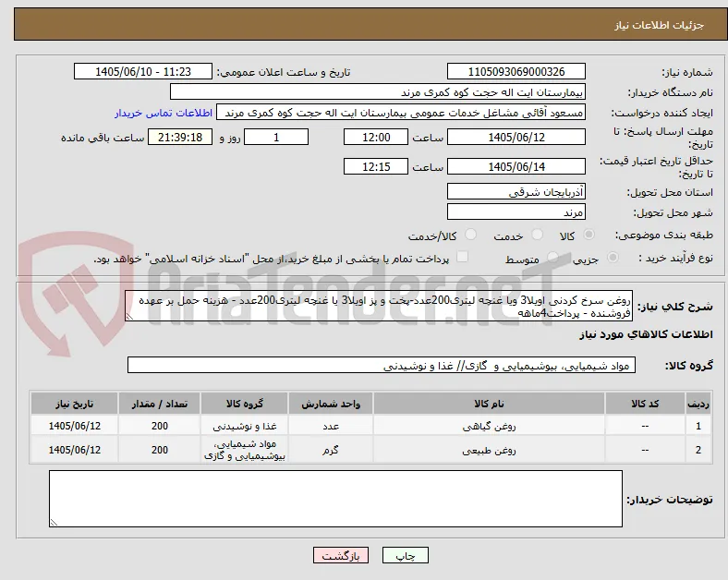The width and height of the screenshot is (728, 580).
Task: Click the resize handle of buyer notes textarea
Action: tap(54, 523)
